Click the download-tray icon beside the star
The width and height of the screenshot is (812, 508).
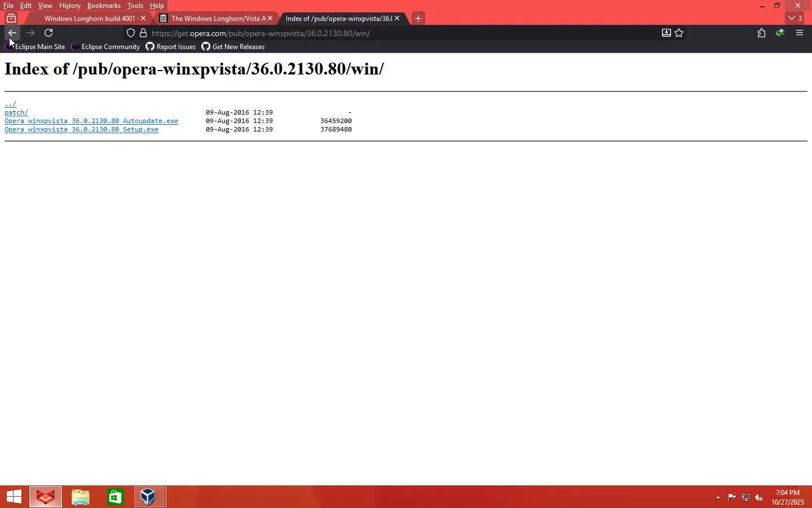click(666, 33)
